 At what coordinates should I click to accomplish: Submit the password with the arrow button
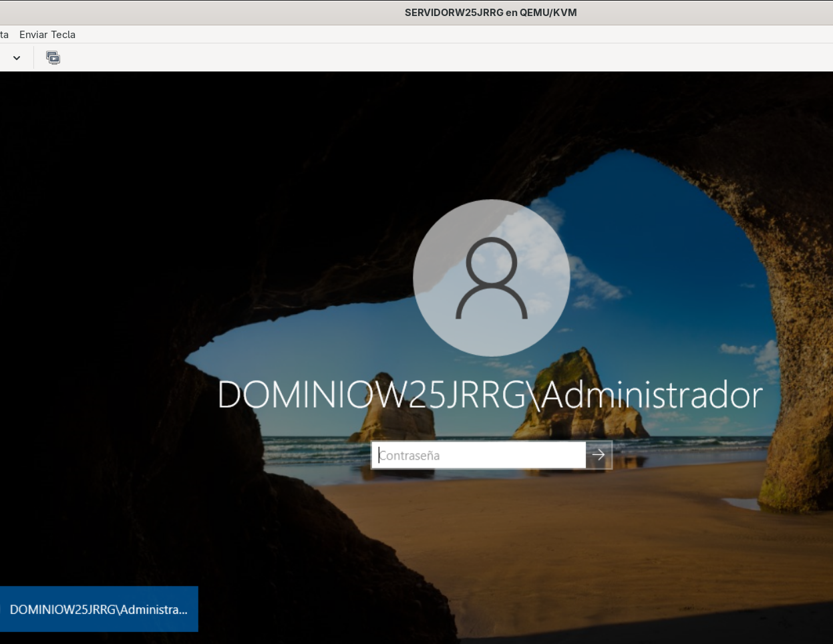tap(599, 455)
